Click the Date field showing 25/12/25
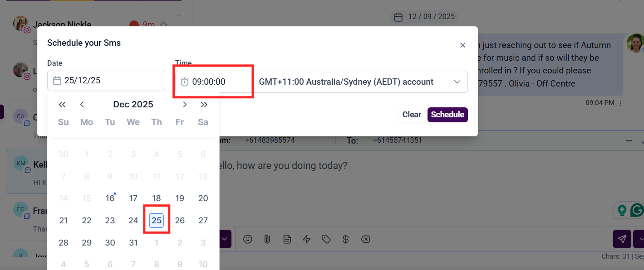This screenshot has height=270, width=644. pos(106,81)
